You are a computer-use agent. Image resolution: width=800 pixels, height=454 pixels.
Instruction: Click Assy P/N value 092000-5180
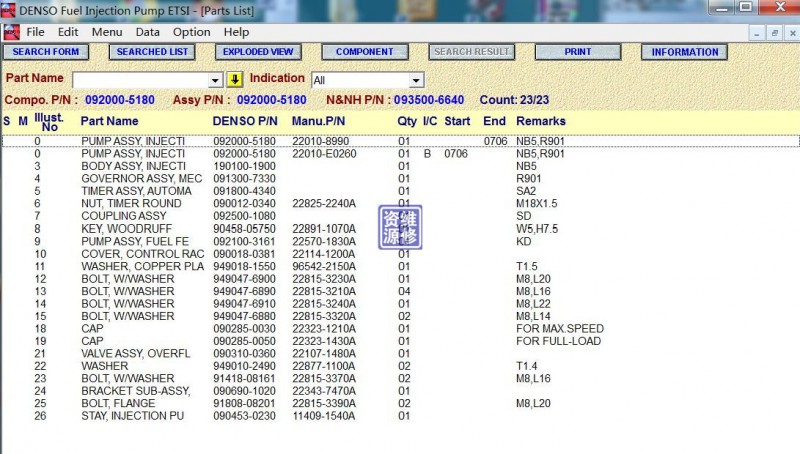coord(271,100)
